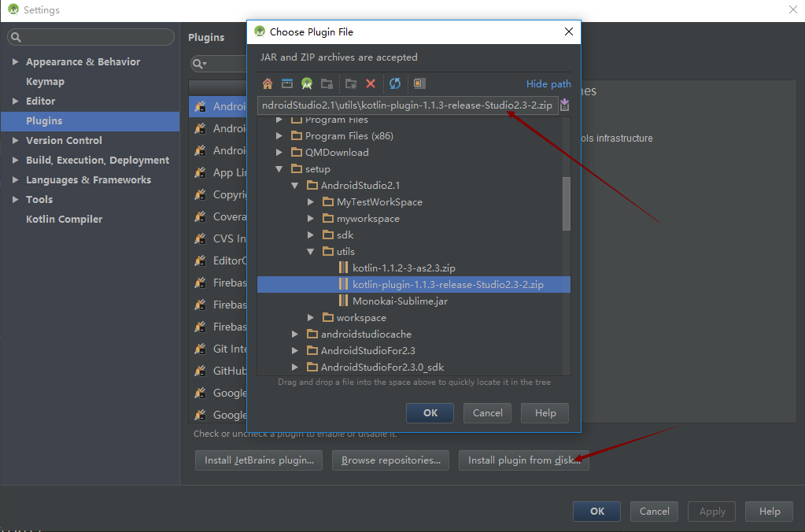805x532 pixels.
Task: Expand Appearance & Behavior settings section
Action: pyautogui.click(x=16, y=61)
